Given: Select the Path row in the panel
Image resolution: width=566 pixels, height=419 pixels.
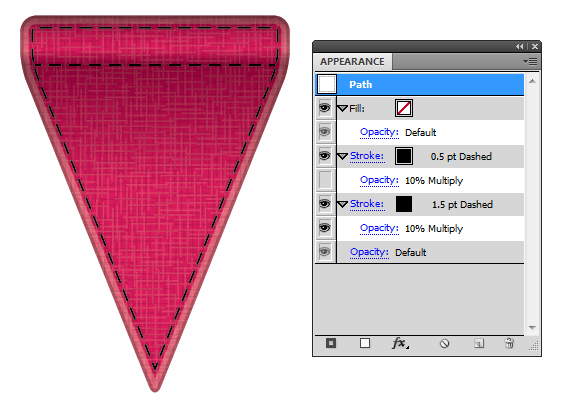Looking at the screenshot, I should (x=419, y=84).
